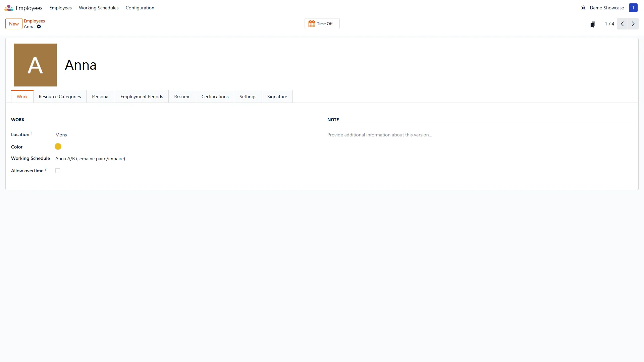Open the Time Off smart button
Screen dimensions: 644x362
click(x=322, y=24)
